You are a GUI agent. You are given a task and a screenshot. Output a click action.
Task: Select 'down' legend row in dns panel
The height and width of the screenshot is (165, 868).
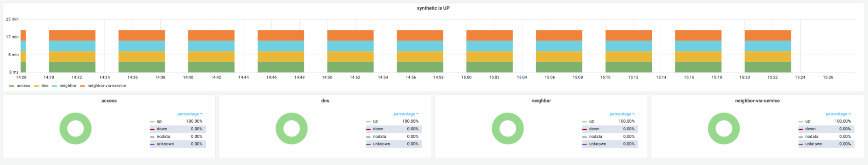[394, 129]
